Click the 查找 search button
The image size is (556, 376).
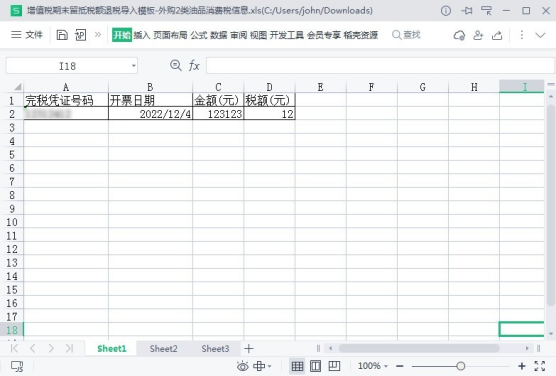tap(406, 35)
